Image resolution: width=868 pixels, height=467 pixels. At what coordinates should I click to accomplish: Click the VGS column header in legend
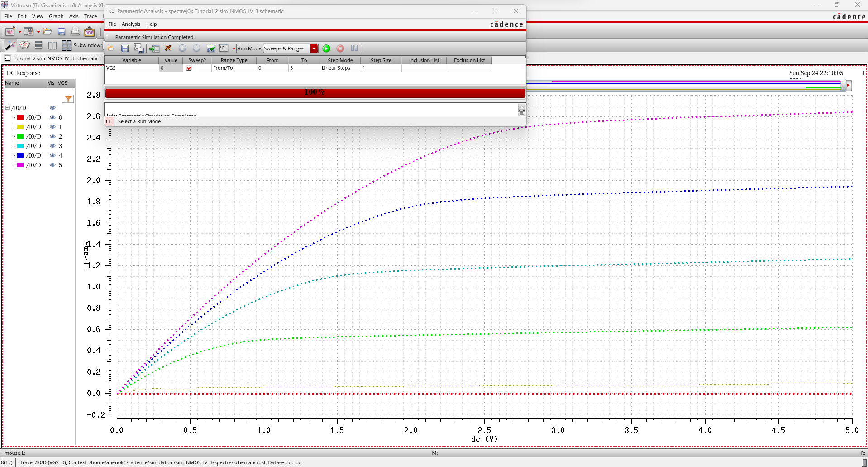pos(66,83)
